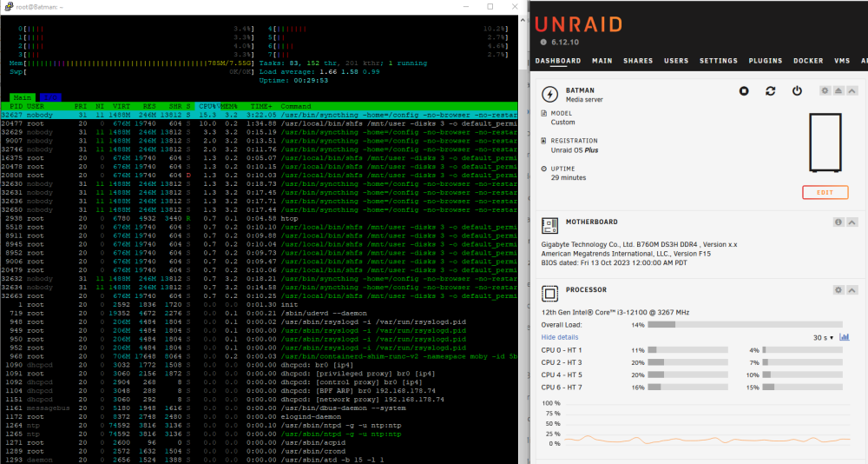Screen dimensions: 868x464
Task: Open the 30 s graph interval dropdown
Action: (x=823, y=338)
